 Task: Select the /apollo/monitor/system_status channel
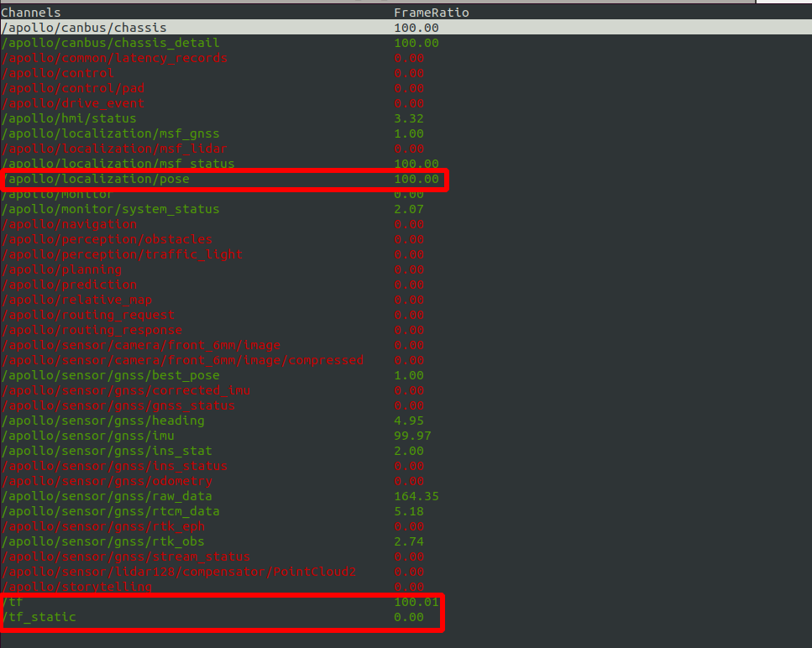tap(110, 209)
